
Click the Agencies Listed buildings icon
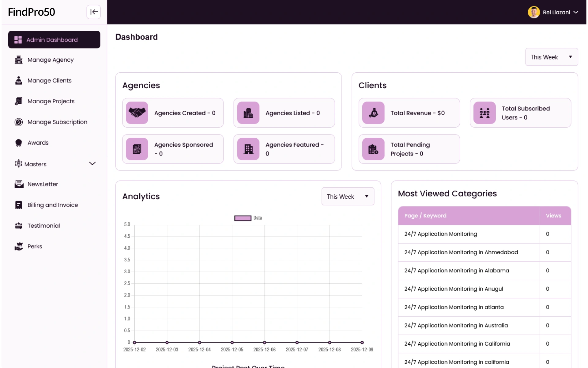pyautogui.click(x=248, y=113)
